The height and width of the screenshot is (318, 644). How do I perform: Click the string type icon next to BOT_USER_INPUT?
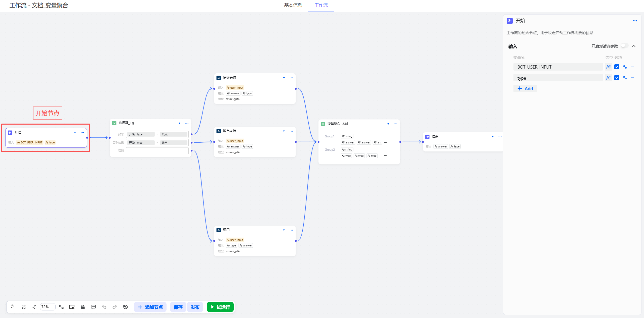(609, 67)
